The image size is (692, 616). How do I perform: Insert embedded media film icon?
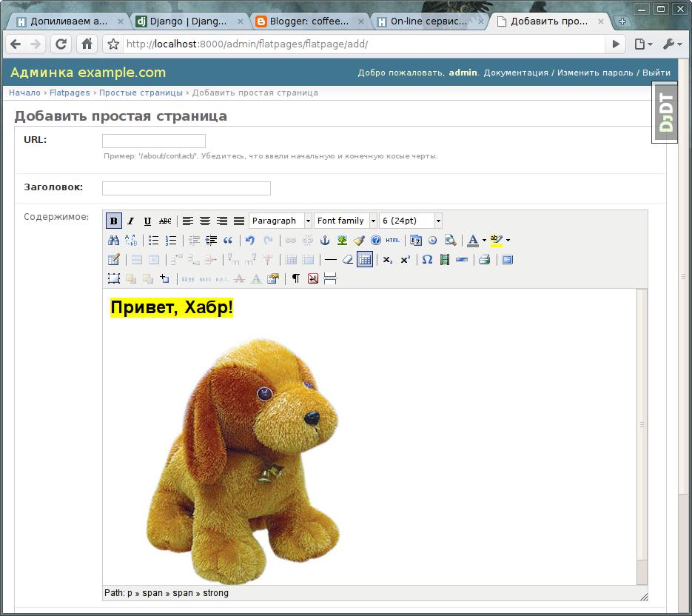[x=444, y=260]
